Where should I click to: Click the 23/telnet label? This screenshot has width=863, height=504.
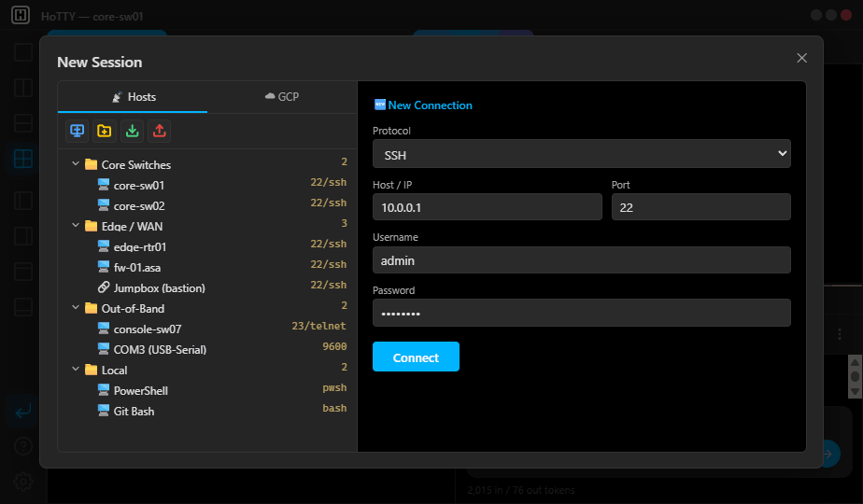319,326
